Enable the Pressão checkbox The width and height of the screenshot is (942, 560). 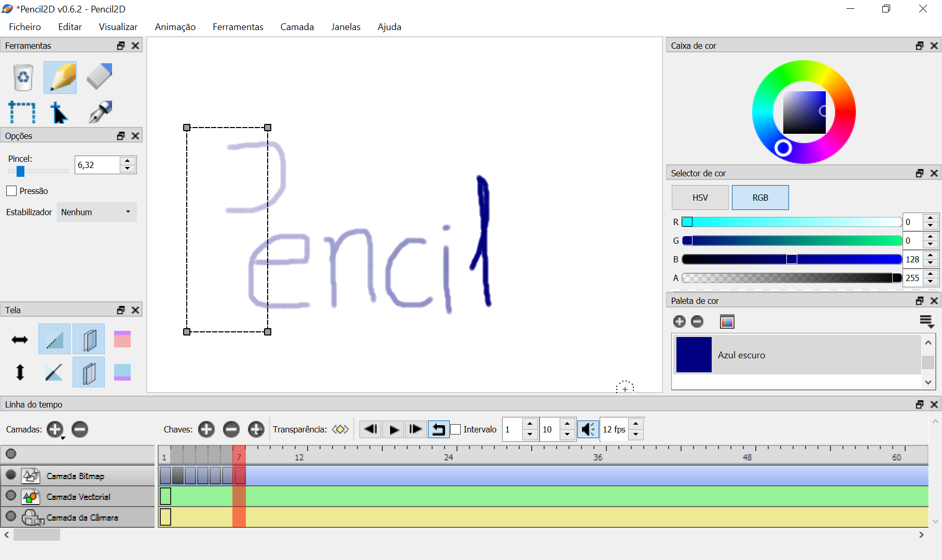coord(11,191)
